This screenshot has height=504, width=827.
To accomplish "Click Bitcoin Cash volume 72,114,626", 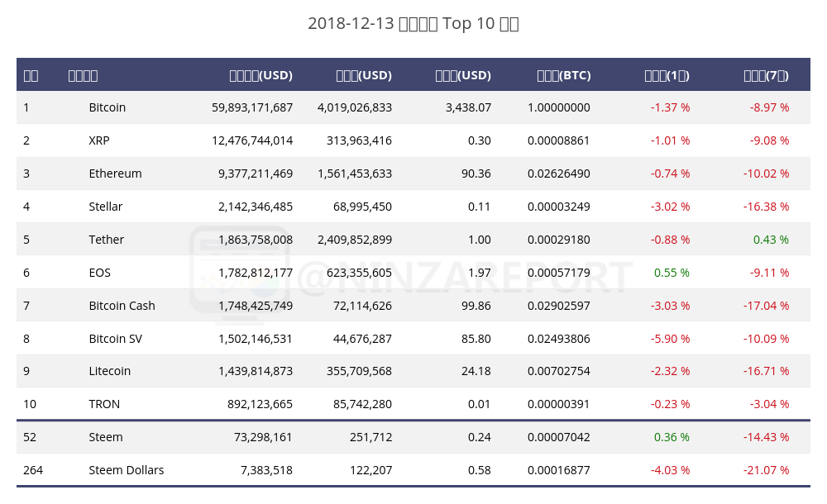I will click(362, 306).
